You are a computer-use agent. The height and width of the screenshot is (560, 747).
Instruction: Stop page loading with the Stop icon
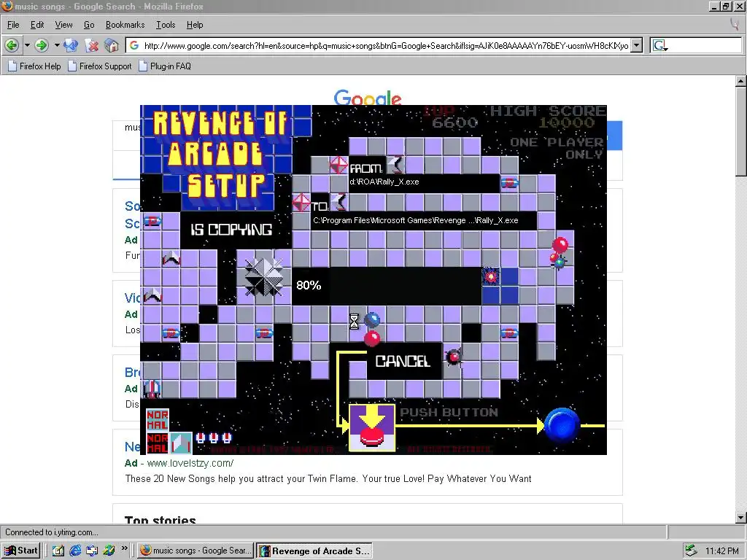coord(91,46)
